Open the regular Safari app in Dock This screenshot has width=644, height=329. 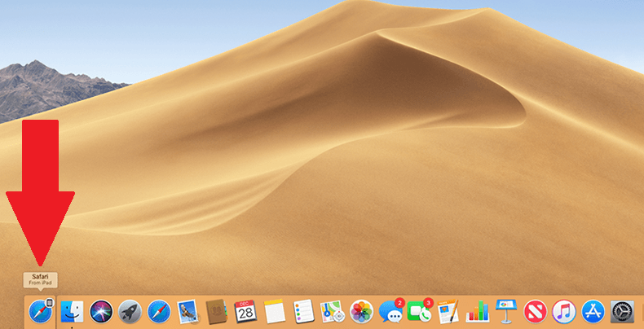click(159, 312)
